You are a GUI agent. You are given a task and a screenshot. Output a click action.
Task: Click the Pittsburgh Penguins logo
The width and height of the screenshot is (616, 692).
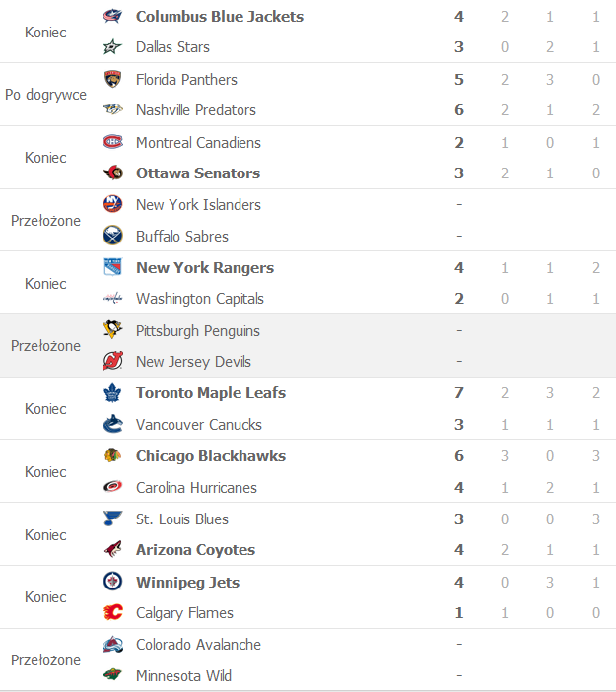[x=112, y=330]
